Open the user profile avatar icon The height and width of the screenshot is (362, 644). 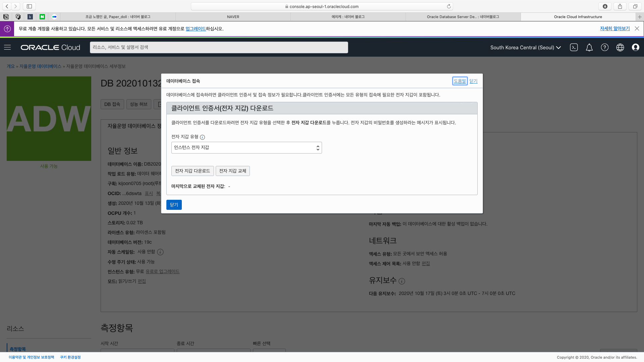(x=635, y=47)
